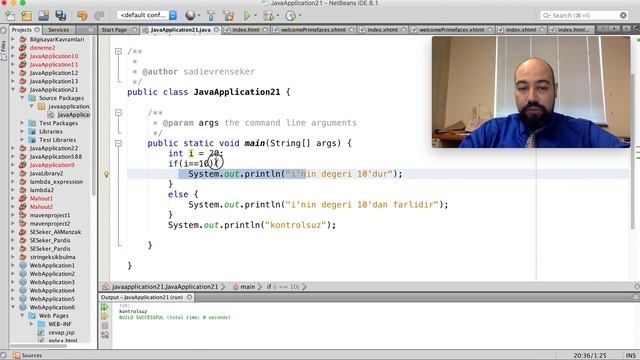Click the Output settings wrench icon
This screenshot has height=360, width=640.
105,335
